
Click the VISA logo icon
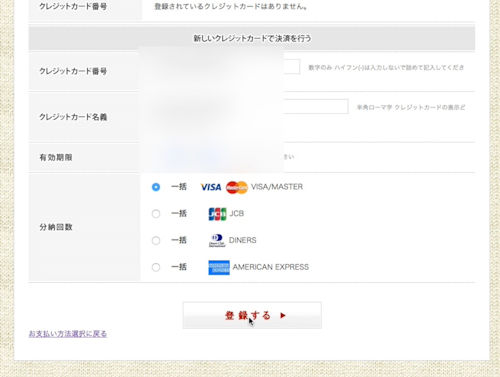tap(211, 187)
